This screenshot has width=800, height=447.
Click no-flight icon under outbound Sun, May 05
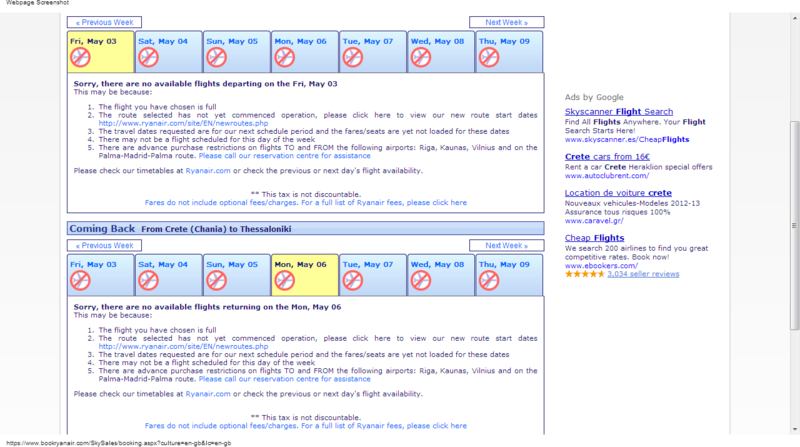pos(216,57)
